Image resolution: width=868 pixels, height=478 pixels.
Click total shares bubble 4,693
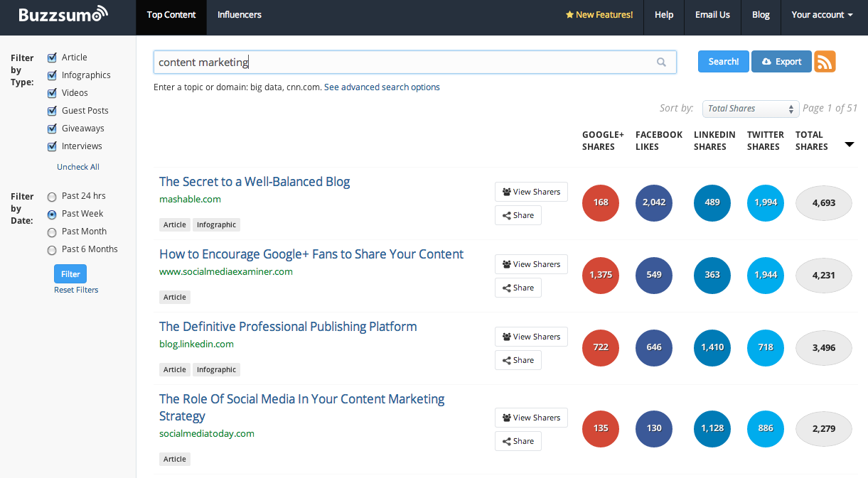pos(823,203)
